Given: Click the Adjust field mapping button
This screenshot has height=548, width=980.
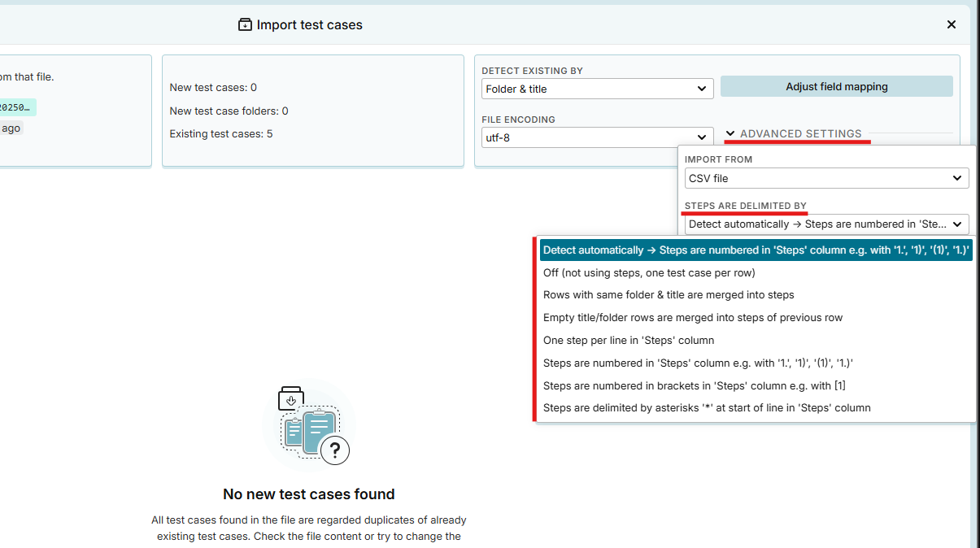Looking at the screenshot, I should [x=836, y=86].
